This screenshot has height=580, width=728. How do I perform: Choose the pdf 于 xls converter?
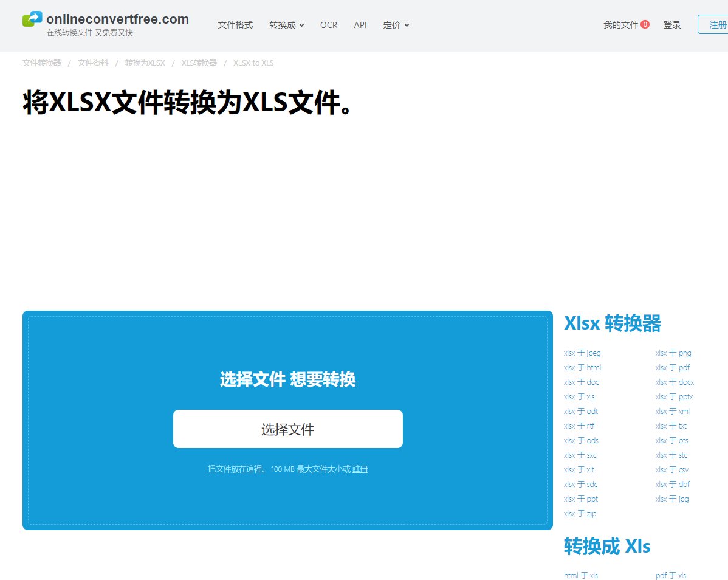point(670,575)
